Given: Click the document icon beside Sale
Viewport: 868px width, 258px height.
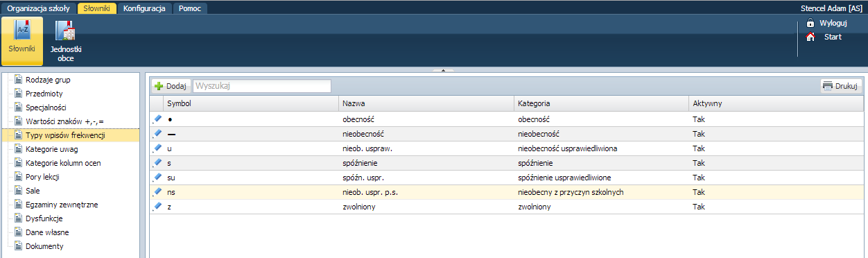Looking at the screenshot, I should 19,191.
